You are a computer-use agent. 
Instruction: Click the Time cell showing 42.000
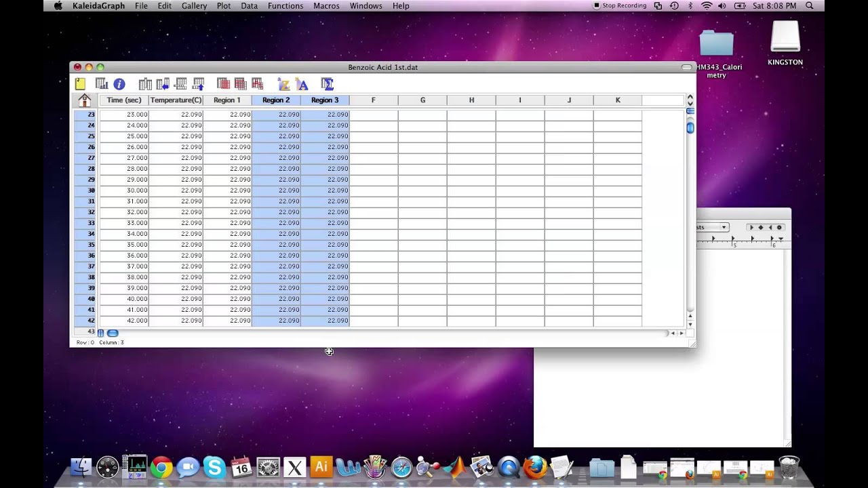coord(124,321)
